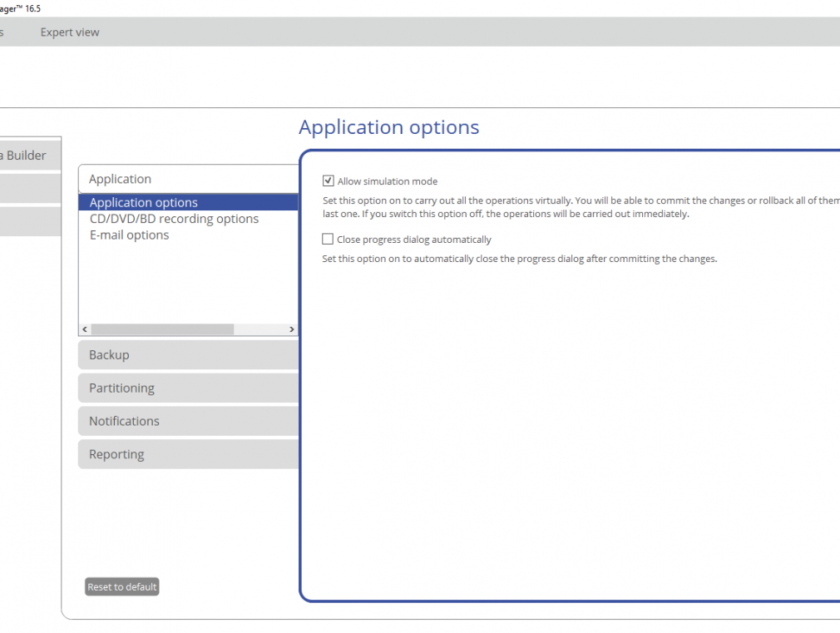Expand the Partitioning settings section
840x633 pixels.
point(188,388)
